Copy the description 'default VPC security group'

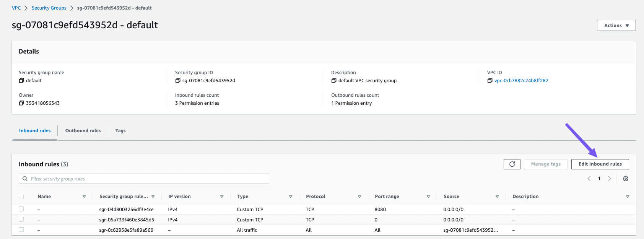[x=334, y=81]
